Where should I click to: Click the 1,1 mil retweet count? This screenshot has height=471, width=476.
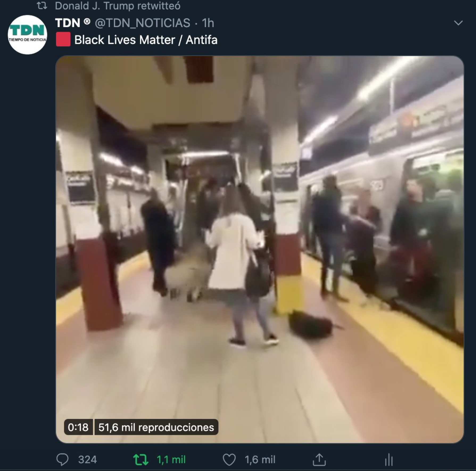[x=171, y=460]
